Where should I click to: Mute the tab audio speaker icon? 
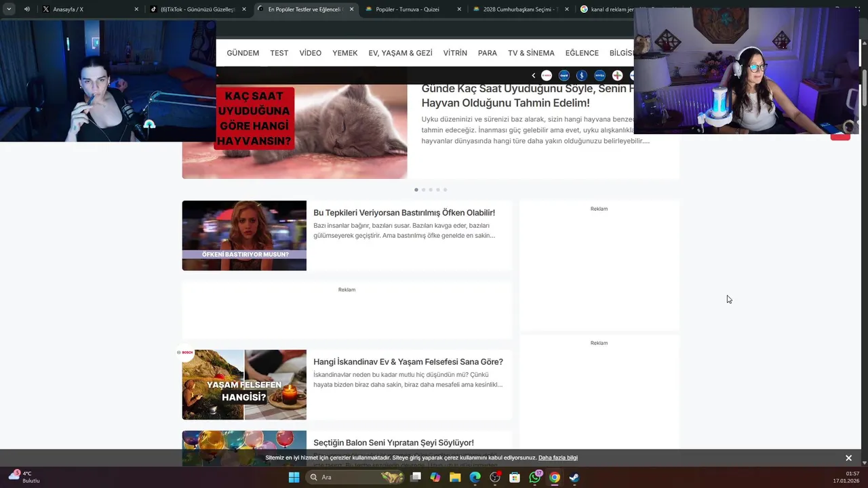27,9
